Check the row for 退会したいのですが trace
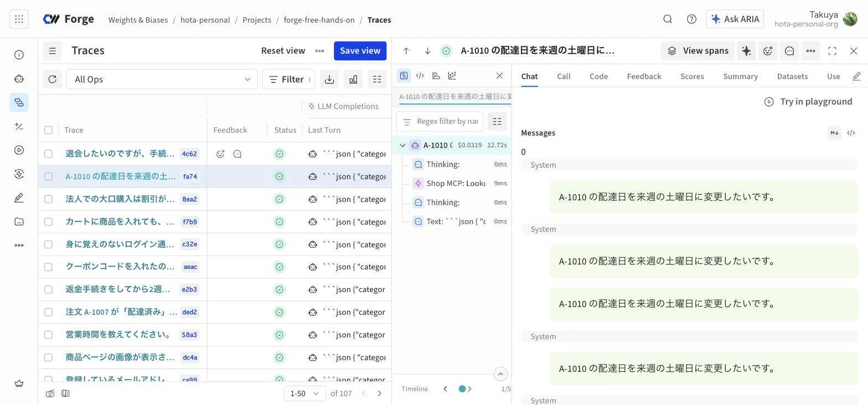 pyautogui.click(x=48, y=154)
